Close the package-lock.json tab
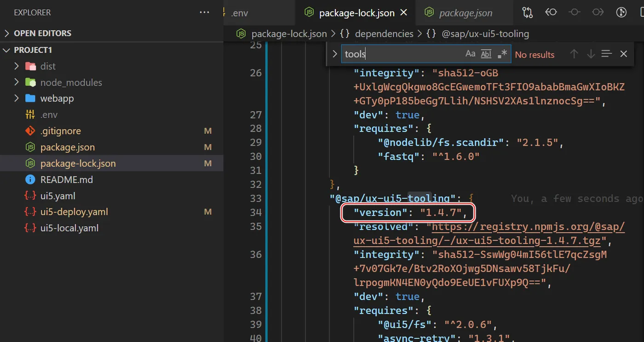644x342 pixels. point(404,13)
